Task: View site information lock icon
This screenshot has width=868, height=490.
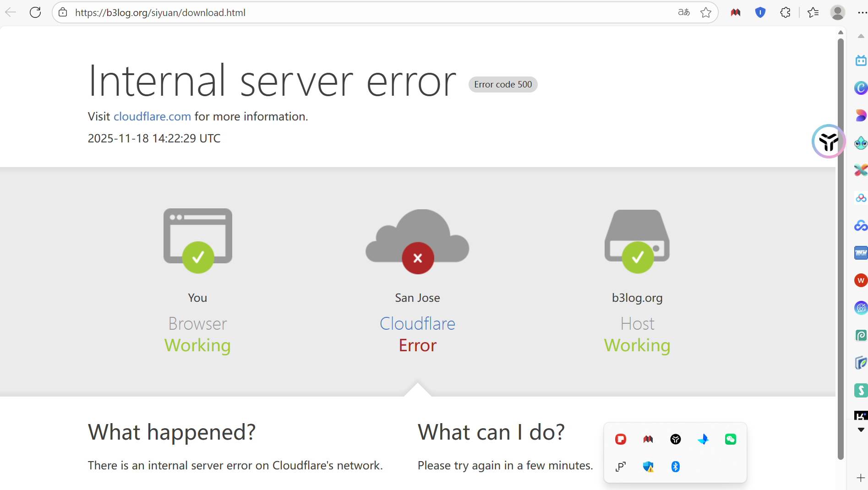Action: pyautogui.click(x=63, y=12)
